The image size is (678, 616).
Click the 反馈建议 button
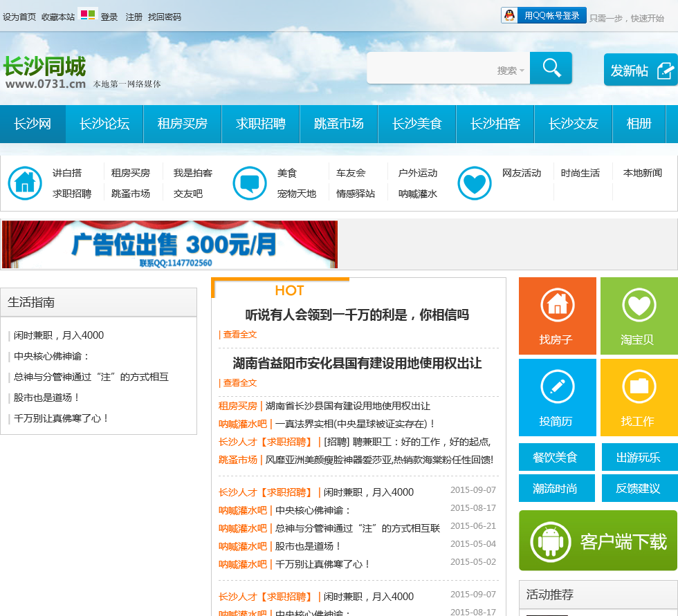(639, 488)
